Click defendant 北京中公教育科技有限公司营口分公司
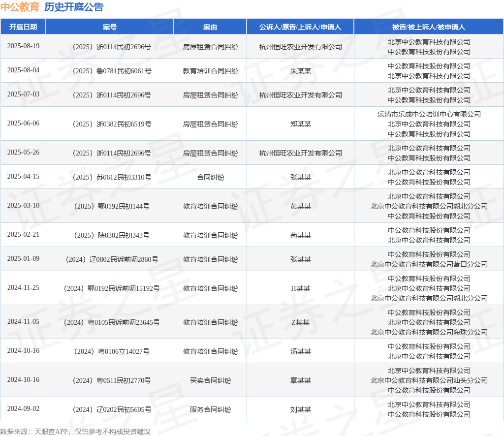Viewport: 504px width, 436px height. pyautogui.click(x=429, y=264)
